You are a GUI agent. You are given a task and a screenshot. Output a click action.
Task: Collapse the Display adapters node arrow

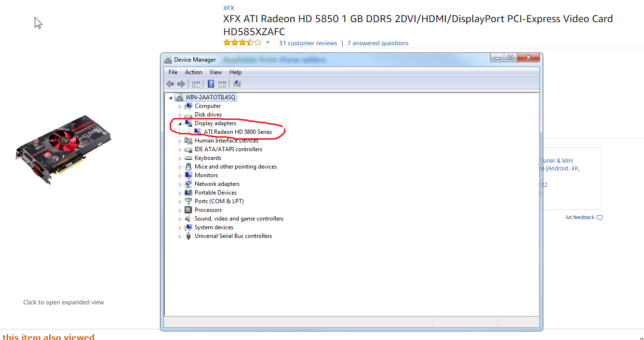tap(180, 124)
